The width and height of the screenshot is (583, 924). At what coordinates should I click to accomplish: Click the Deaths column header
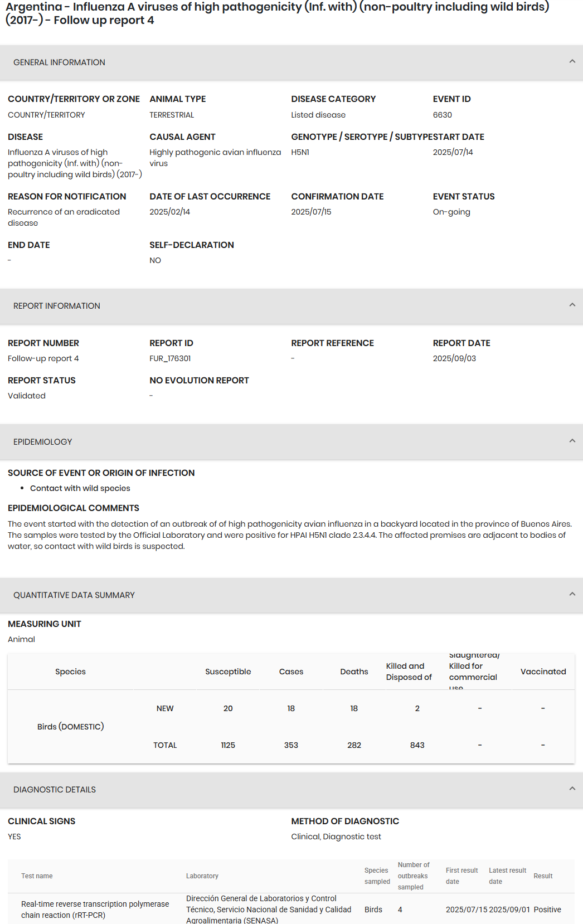[x=354, y=672]
